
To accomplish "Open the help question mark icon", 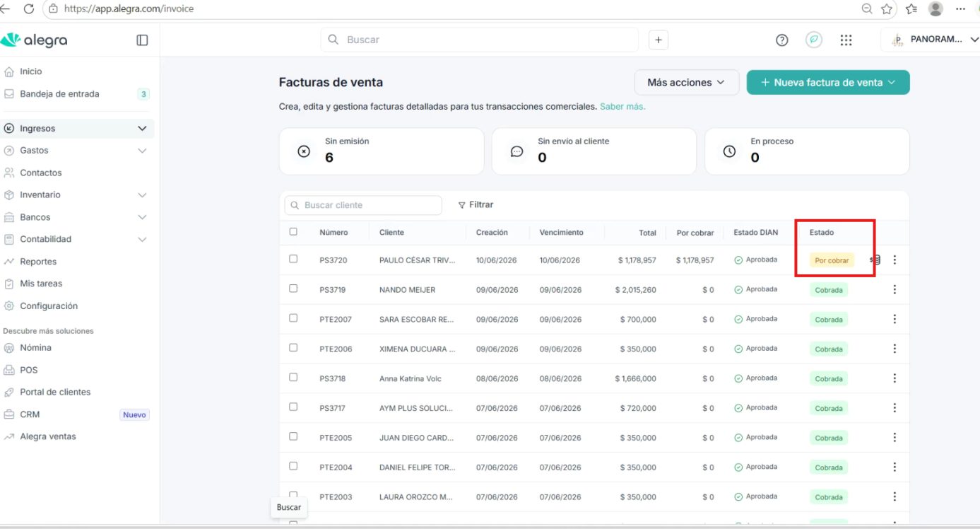I will point(781,40).
